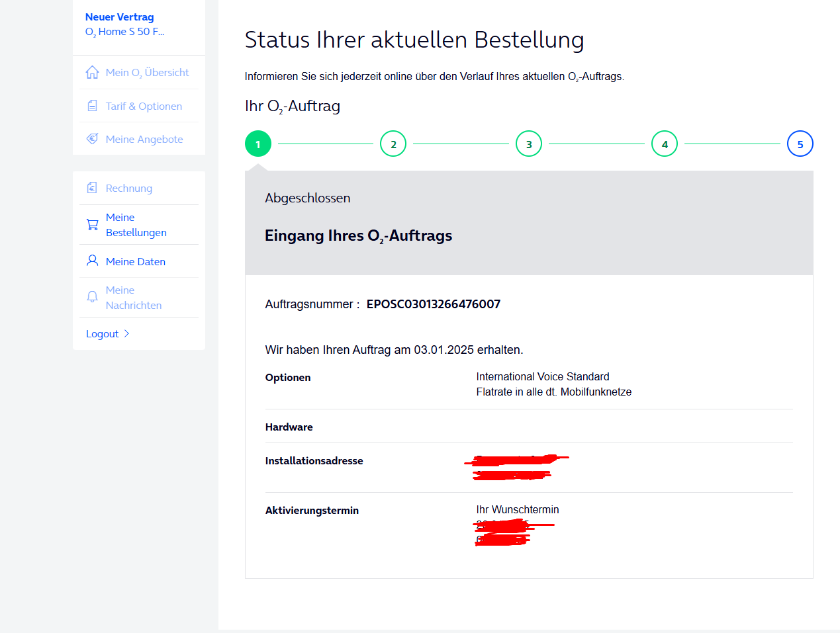The height and width of the screenshot is (633, 840).
Task: Click the shopping cart icon beside Meine Bestellungen
Action: click(93, 225)
